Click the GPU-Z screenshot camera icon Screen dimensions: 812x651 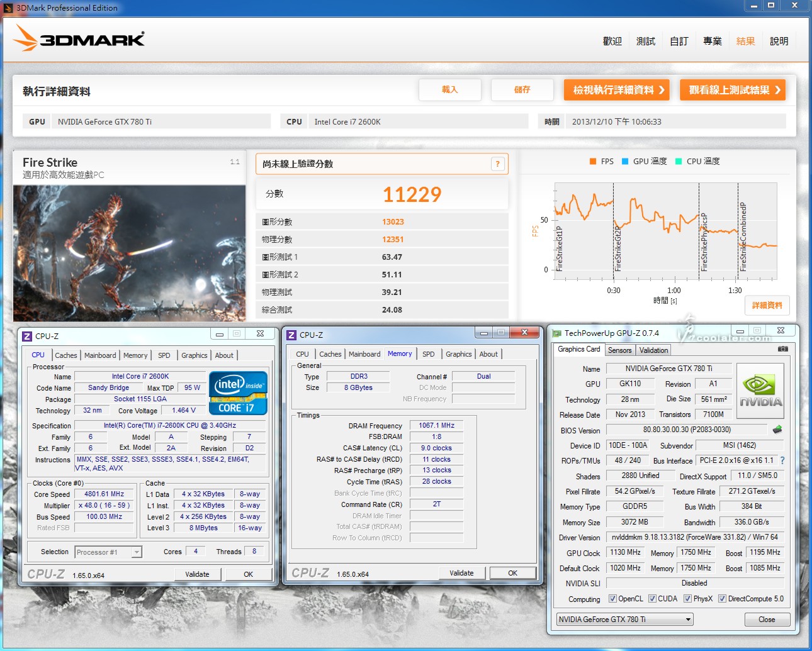pos(782,348)
